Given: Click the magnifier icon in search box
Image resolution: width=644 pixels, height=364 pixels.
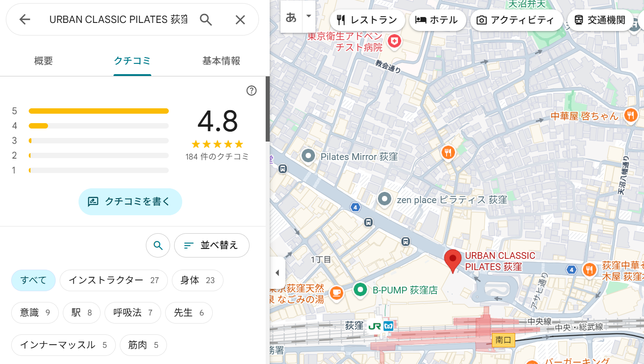Looking at the screenshot, I should [206, 19].
